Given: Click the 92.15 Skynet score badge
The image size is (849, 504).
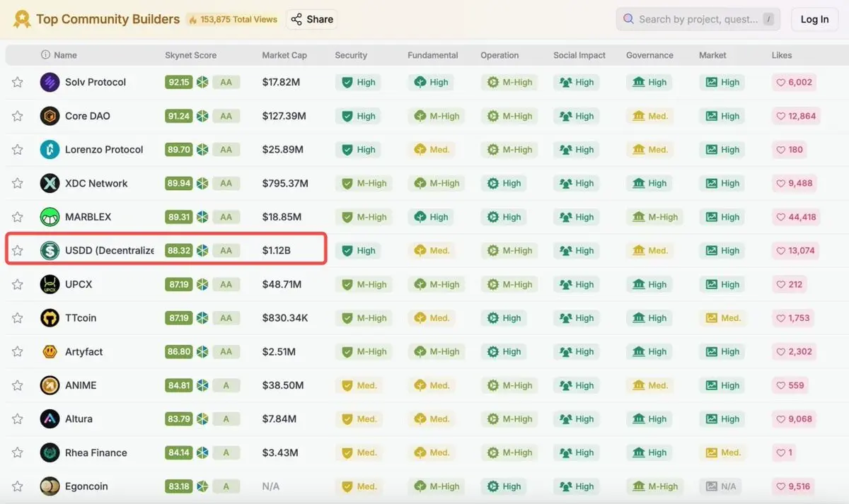Looking at the screenshot, I should tap(178, 82).
